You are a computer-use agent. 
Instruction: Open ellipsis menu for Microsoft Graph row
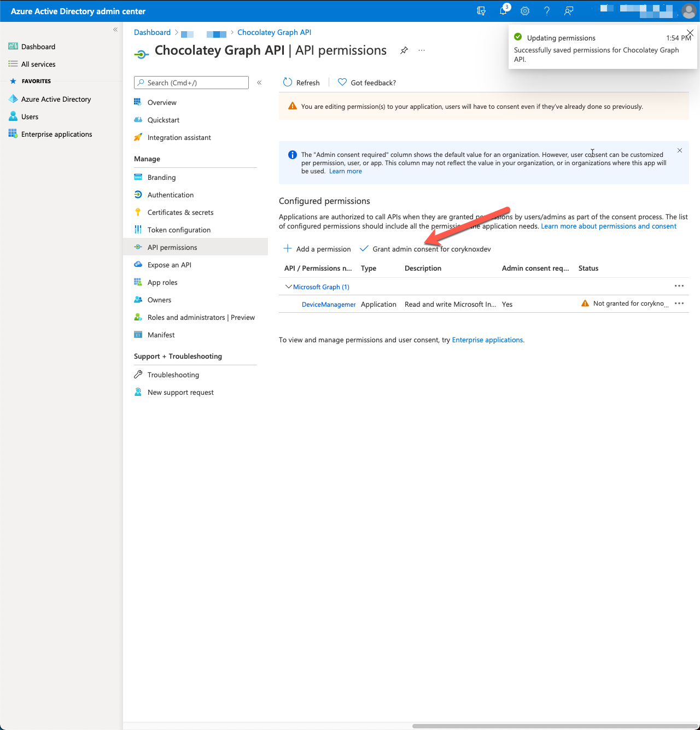(679, 286)
